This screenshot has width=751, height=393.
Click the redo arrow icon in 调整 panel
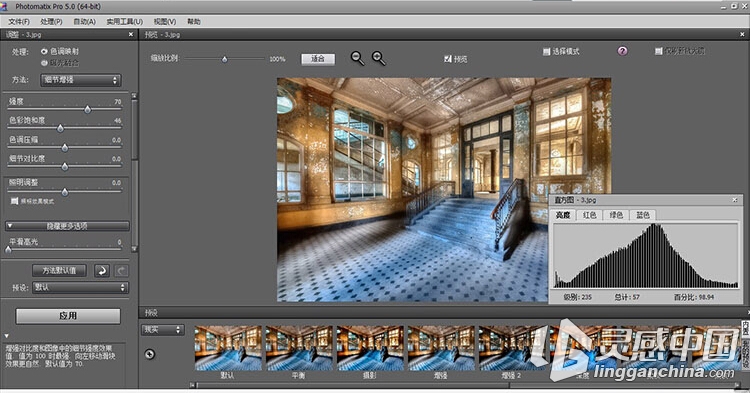(x=121, y=271)
